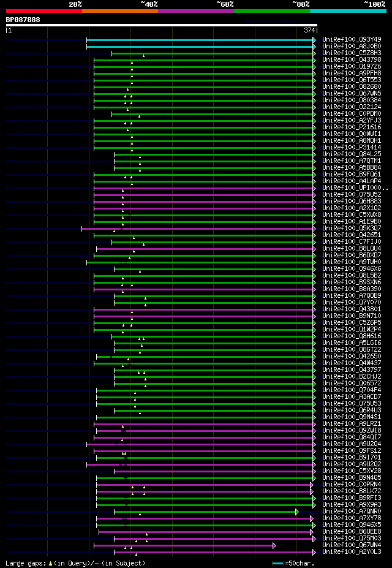This screenshot has width=392, height=568.
Task: Select hit label UniRef100_Q197Z6
Action: click(x=352, y=66)
